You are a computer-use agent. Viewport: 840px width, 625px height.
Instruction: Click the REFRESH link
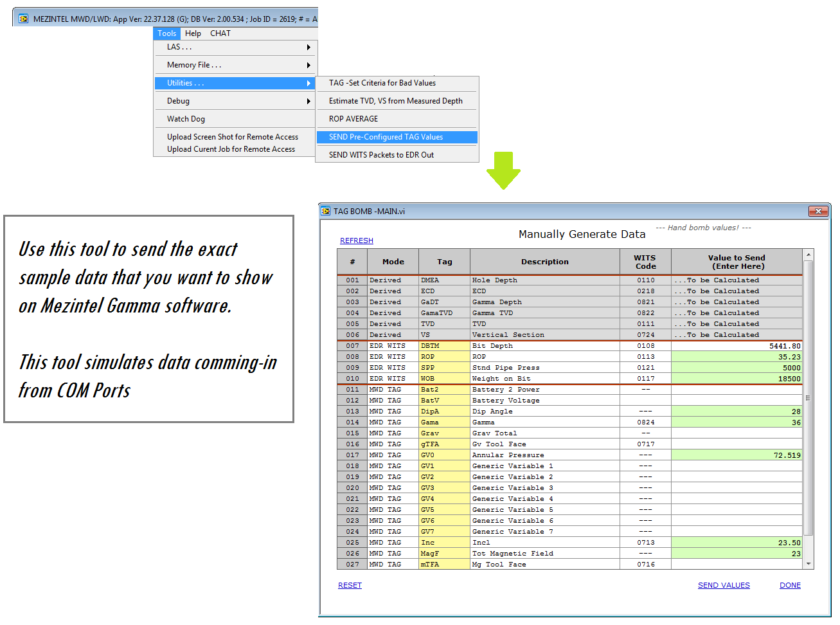click(x=357, y=240)
